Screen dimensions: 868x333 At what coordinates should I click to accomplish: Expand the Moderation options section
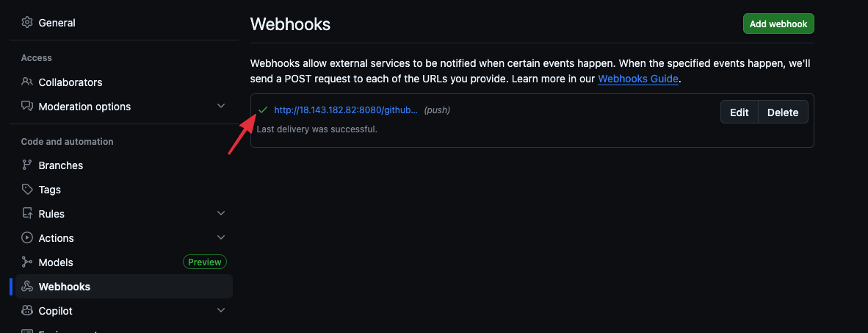pyautogui.click(x=221, y=107)
